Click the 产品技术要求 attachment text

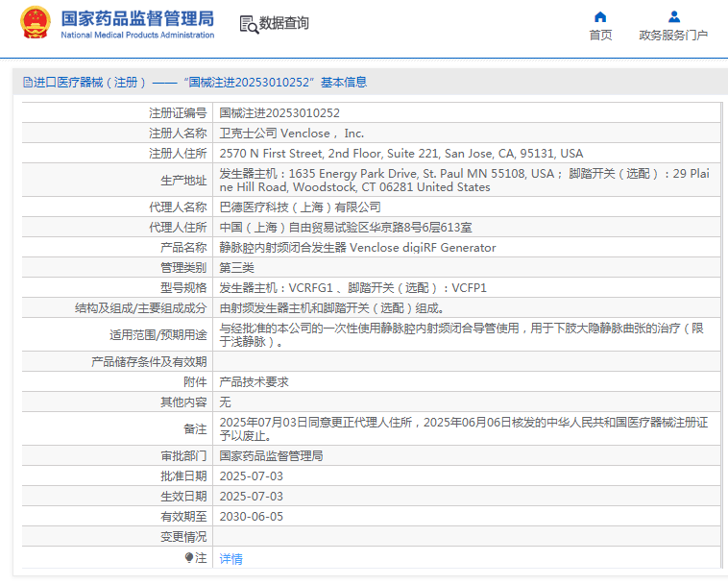[x=254, y=381]
